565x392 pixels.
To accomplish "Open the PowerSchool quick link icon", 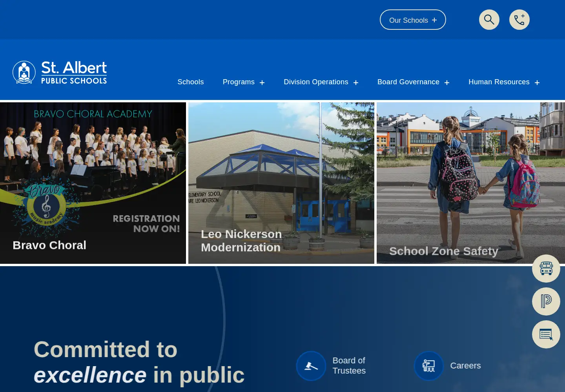I will (x=546, y=301).
